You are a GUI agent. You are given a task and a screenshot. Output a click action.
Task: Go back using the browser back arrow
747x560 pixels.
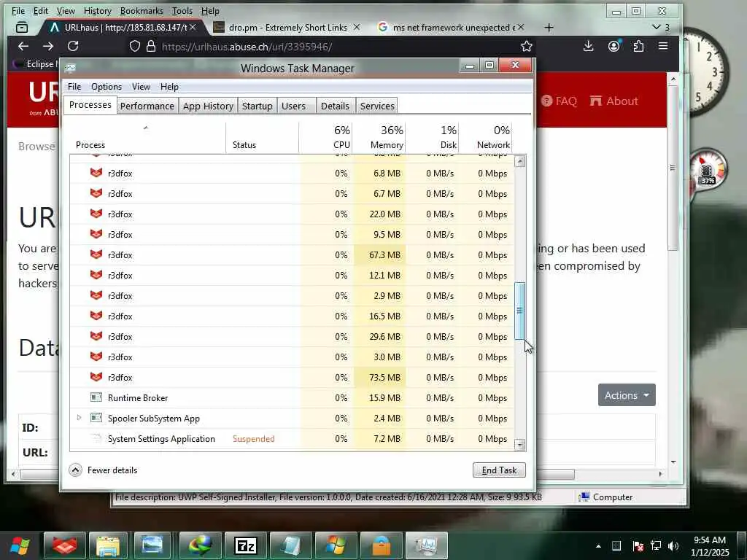point(23,46)
